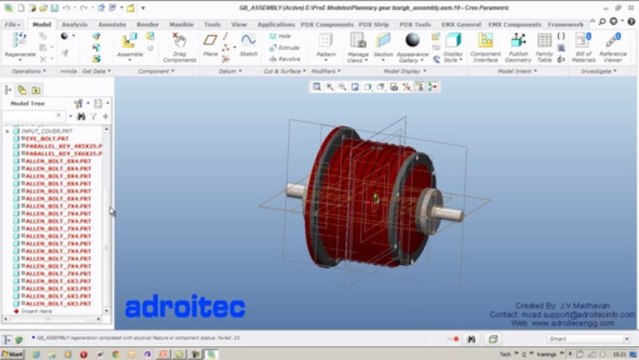Click the Extrude feature tool

pos(284,48)
